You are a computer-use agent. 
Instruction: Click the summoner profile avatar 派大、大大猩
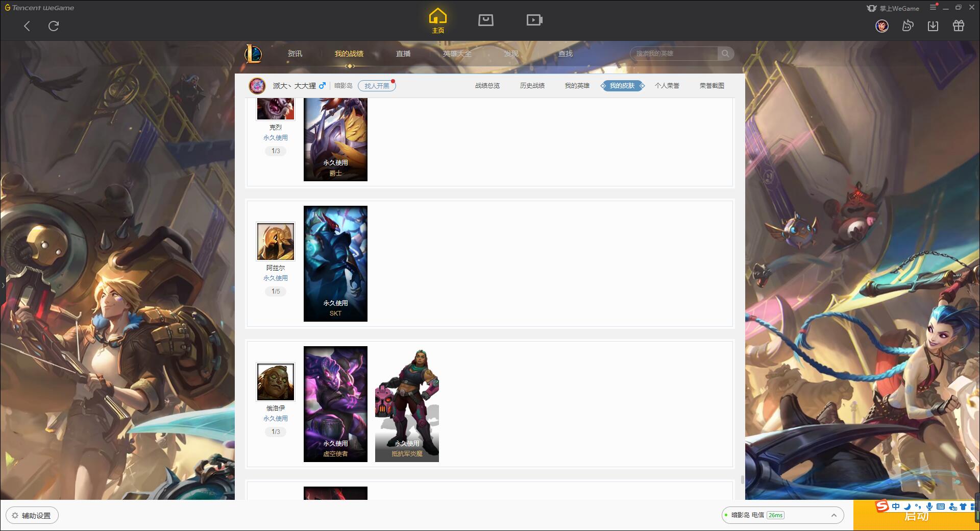click(257, 86)
